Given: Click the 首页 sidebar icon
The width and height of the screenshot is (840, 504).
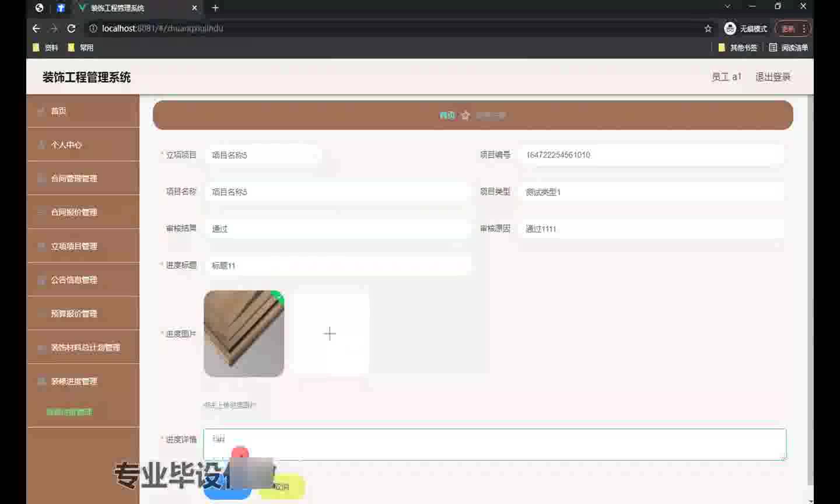Looking at the screenshot, I should point(41,111).
